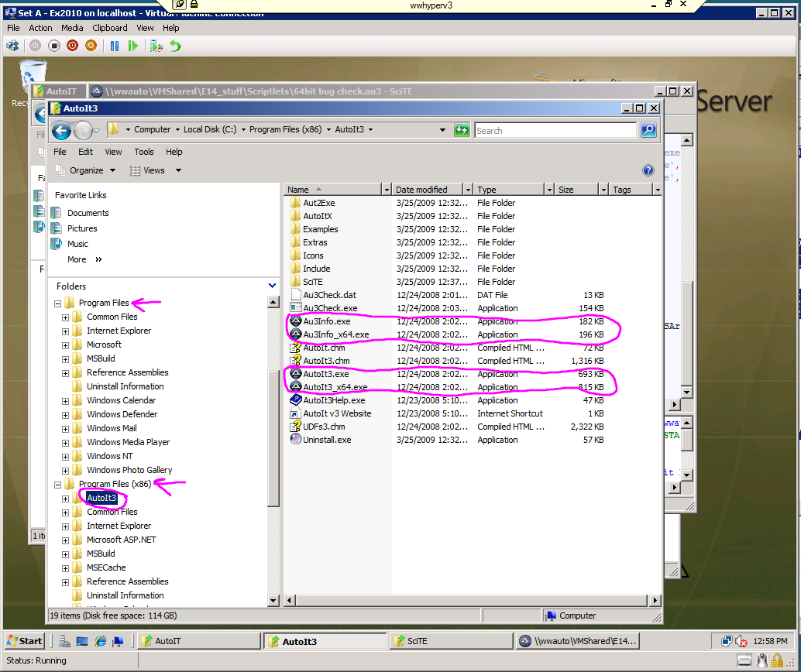Open the explorer File menu

click(x=60, y=152)
